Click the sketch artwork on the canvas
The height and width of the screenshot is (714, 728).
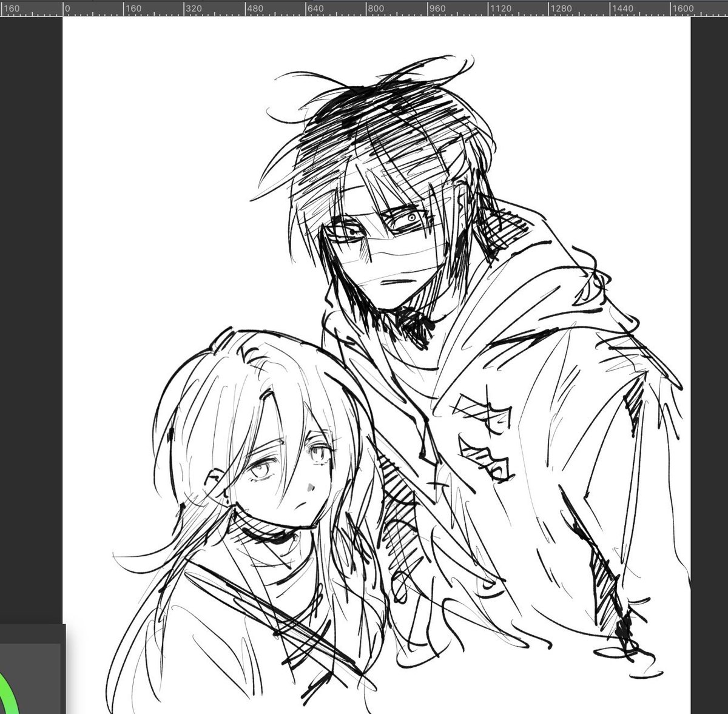click(377, 365)
